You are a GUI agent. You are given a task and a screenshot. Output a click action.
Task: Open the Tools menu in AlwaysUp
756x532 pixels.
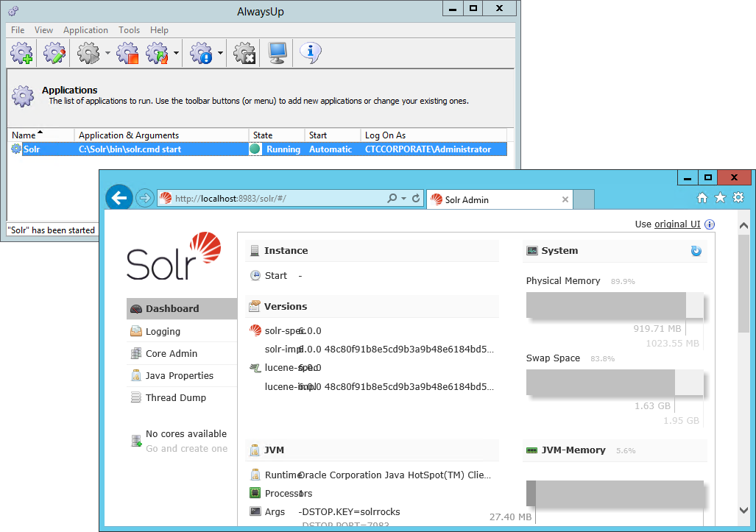click(x=129, y=30)
